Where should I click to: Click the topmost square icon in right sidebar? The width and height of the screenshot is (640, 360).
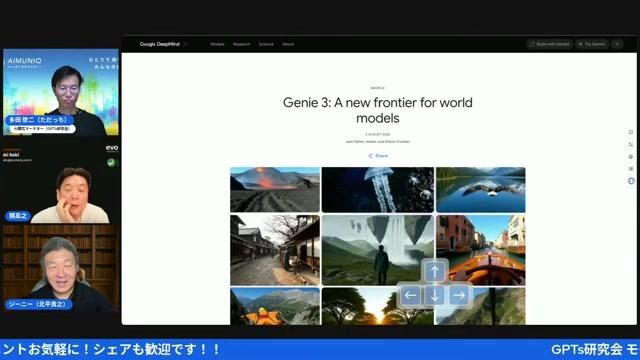631,132
